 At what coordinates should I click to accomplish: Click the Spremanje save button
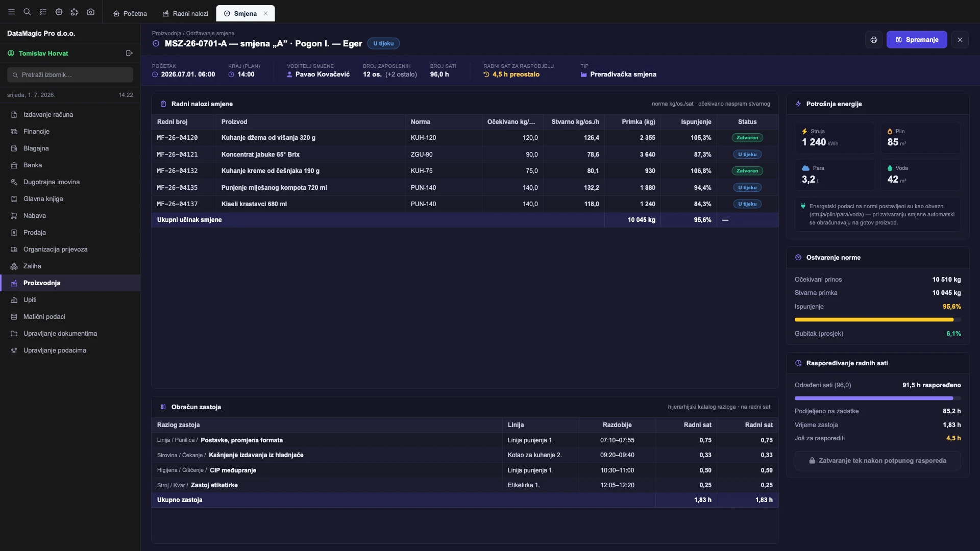tap(917, 40)
